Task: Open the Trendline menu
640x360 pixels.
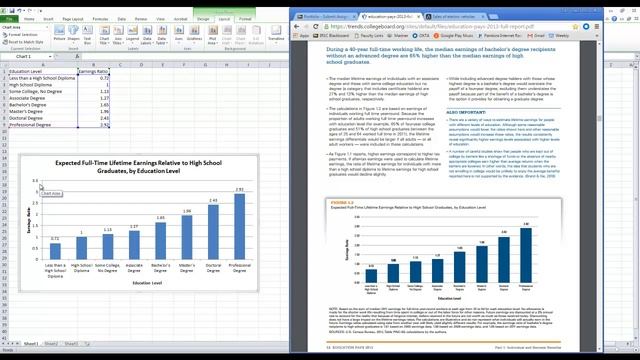Action: tap(276, 33)
